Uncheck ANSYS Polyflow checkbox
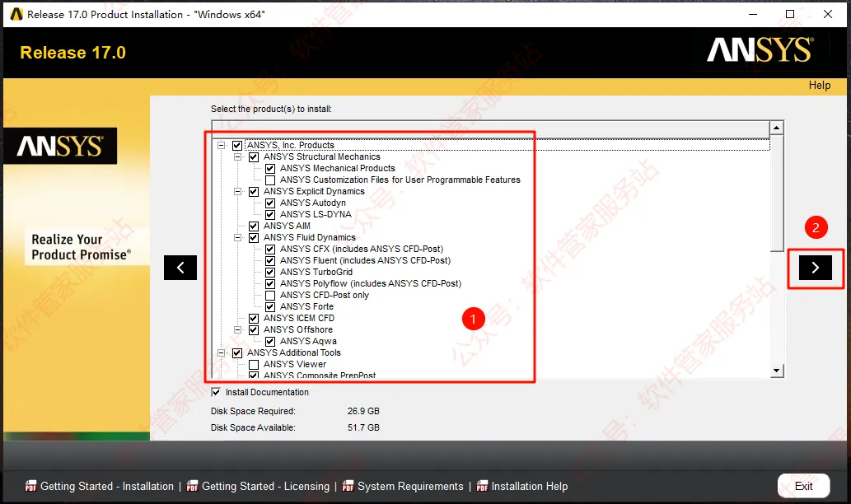 [270, 284]
